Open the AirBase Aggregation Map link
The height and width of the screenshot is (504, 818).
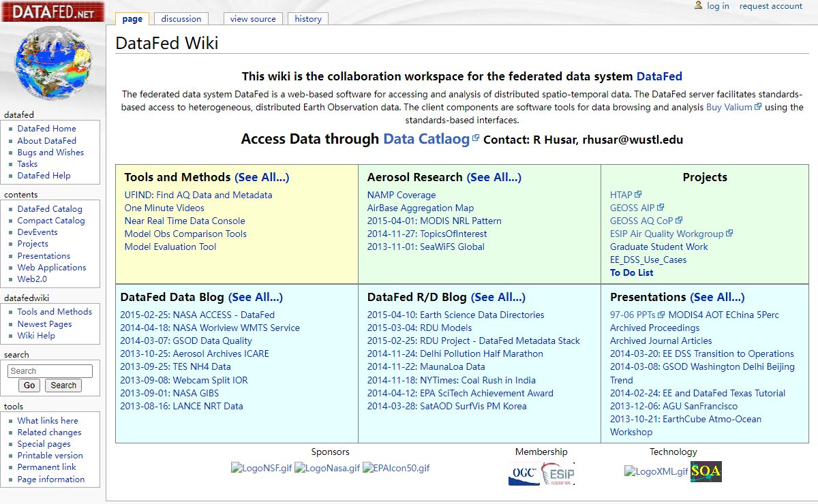[x=421, y=208]
